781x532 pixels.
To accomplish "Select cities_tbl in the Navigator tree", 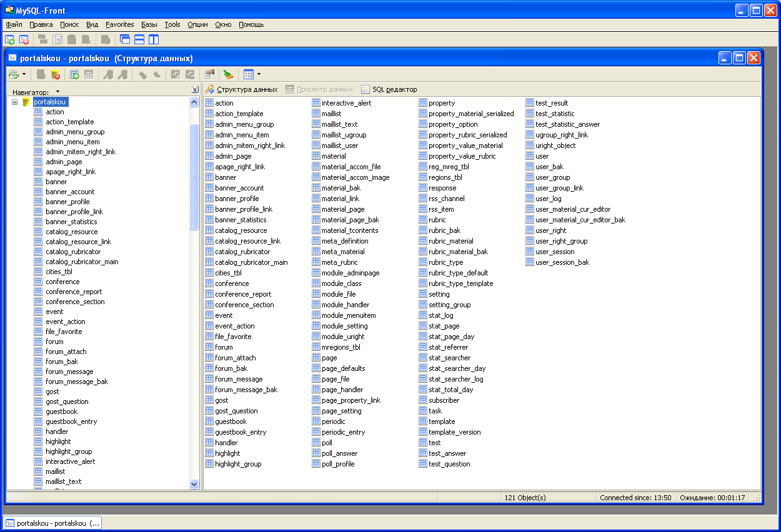I will click(x=59, y=272).
